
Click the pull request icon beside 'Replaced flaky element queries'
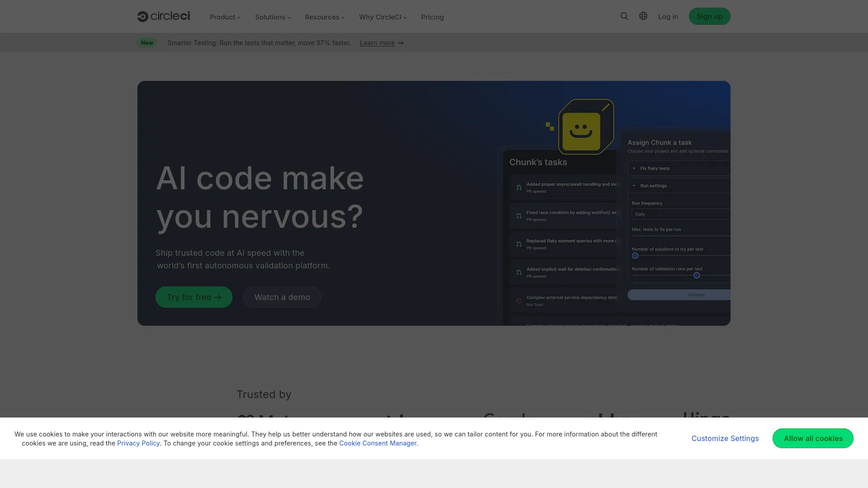pos(519,244)
